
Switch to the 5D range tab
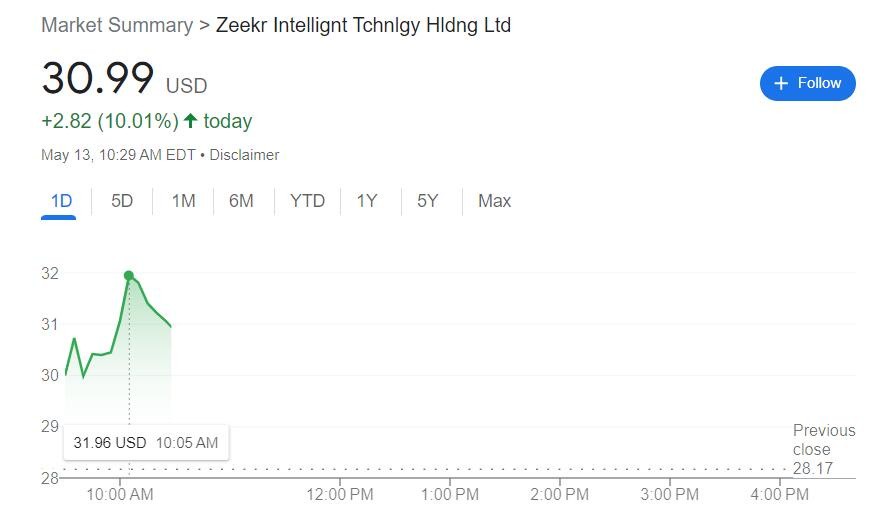coord(122,201)
